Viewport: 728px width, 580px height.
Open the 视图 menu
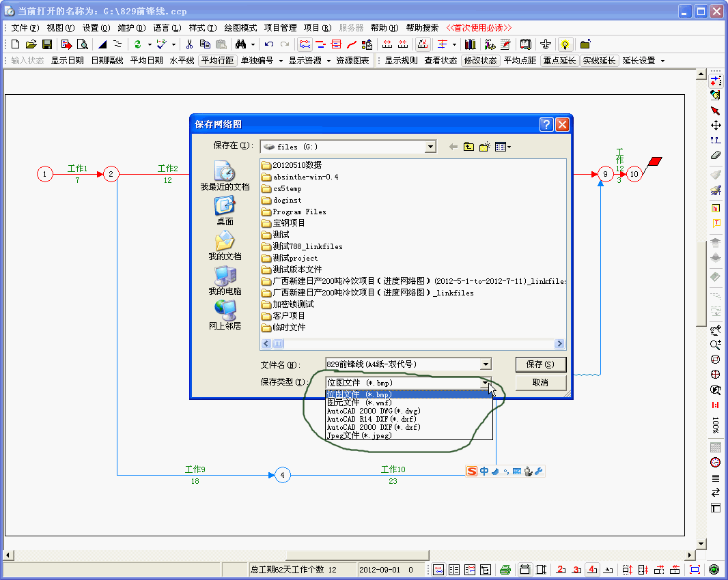(x=60, y=28)
